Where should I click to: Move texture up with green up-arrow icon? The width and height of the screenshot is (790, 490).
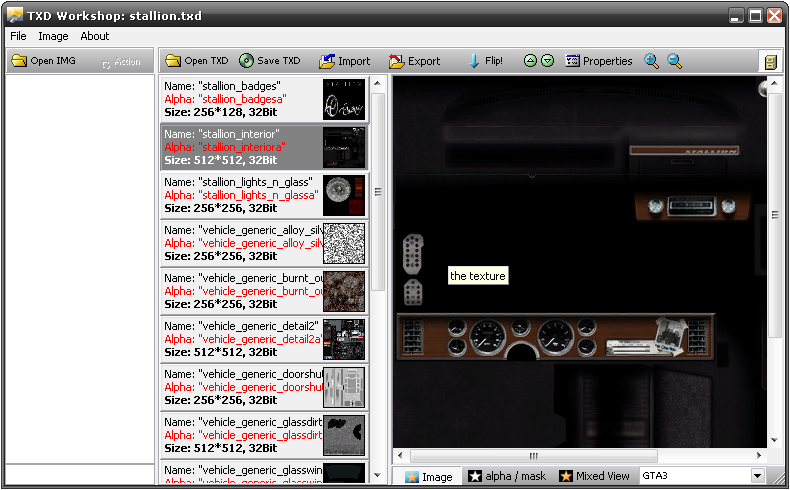click(x=530, y=61)
